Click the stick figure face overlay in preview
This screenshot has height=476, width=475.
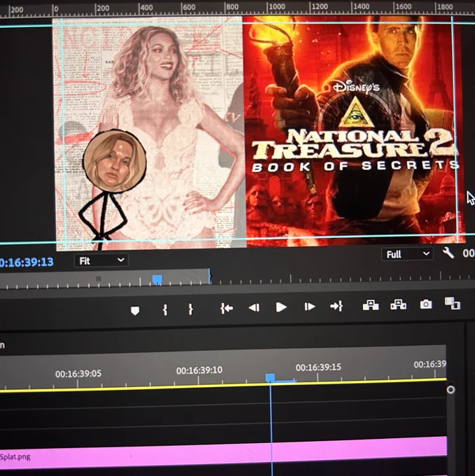pyautogui.click(x=115, y=161)
